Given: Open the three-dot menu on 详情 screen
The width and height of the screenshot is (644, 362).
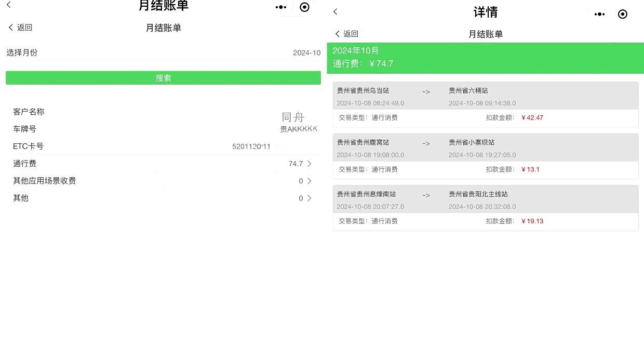Looking at the screenshot, I should tap(599, 15).
